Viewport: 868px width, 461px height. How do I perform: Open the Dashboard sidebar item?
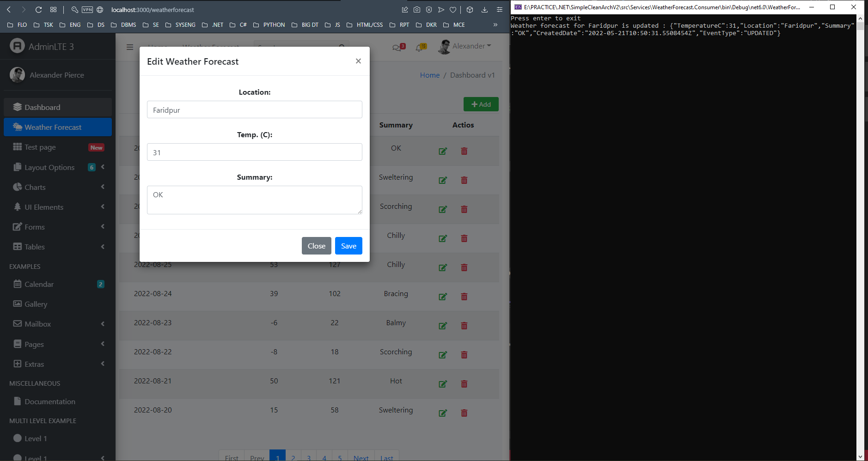click(x=58, y=107)
